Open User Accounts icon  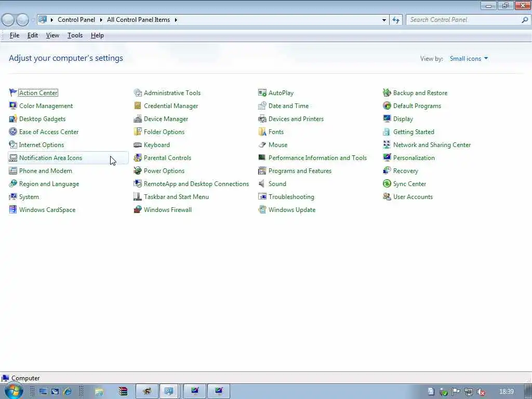click(x=387, y=196)
